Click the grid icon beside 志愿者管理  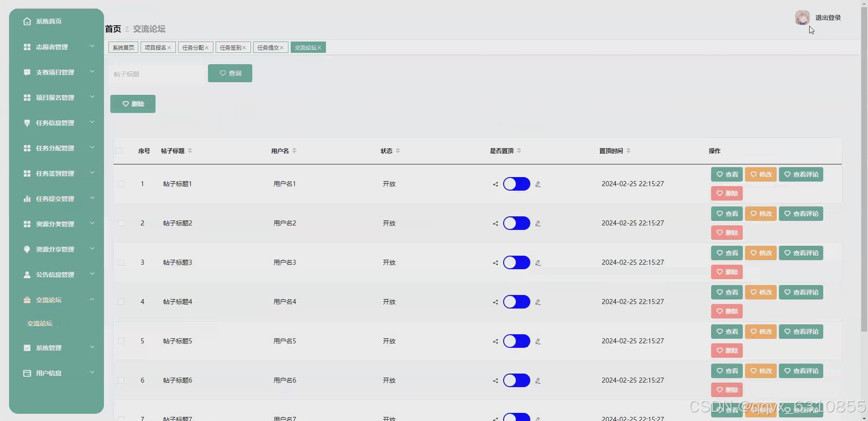pyautogui.click(x=27, y=47)
